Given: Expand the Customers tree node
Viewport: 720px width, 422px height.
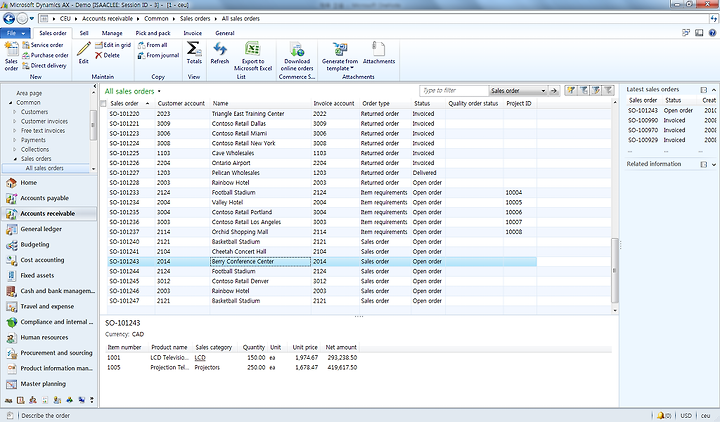Looking at the screenshot, I should click(15, 112).
